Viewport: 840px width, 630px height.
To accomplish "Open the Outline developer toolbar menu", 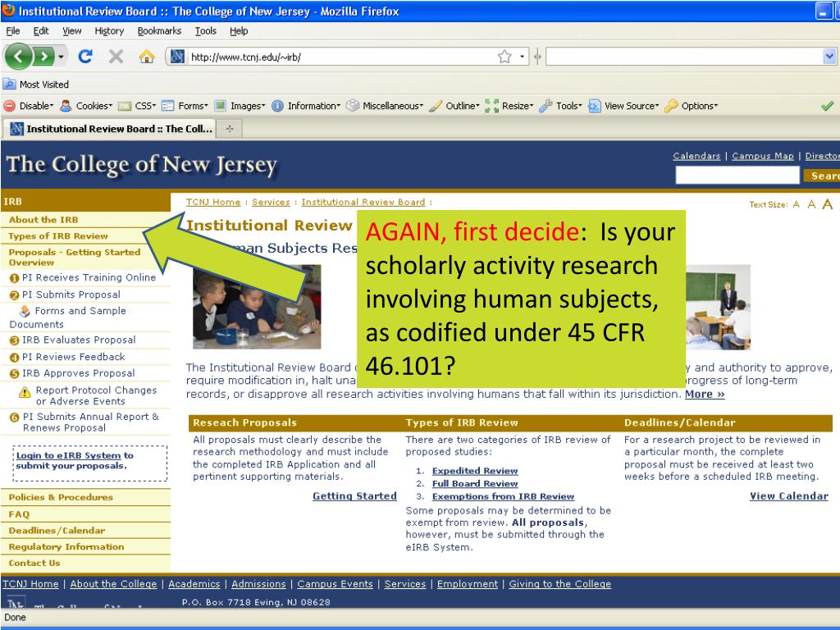I will [x=454, y=106].
